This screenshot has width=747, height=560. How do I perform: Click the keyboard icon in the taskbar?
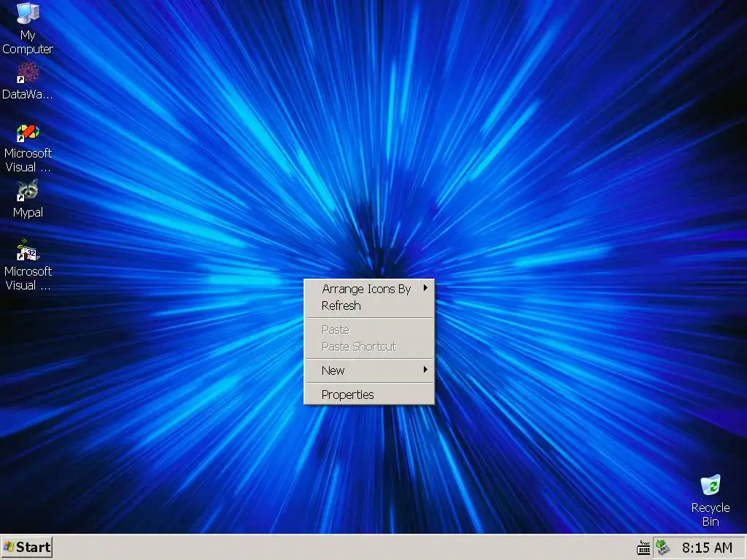(643, 548)
